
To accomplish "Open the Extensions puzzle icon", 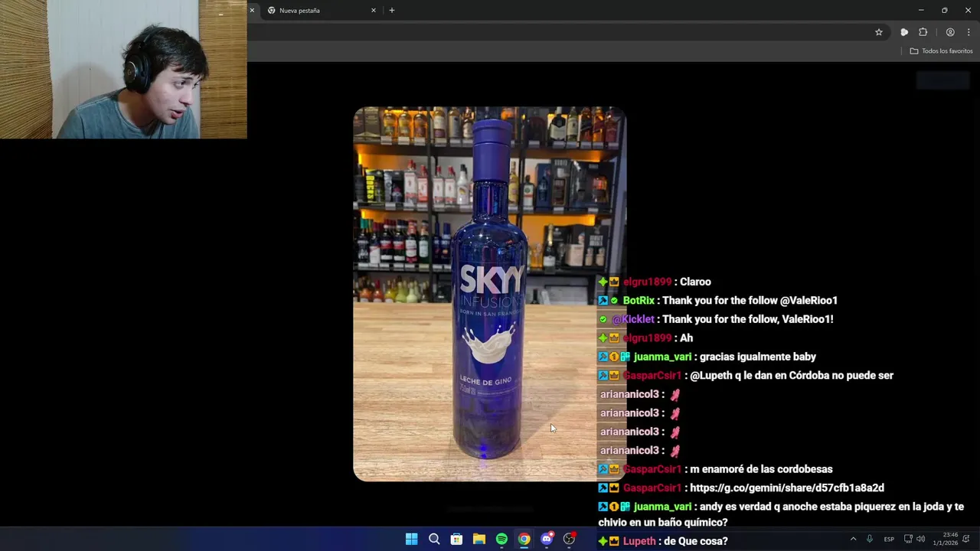I will (x=923, y=32).
